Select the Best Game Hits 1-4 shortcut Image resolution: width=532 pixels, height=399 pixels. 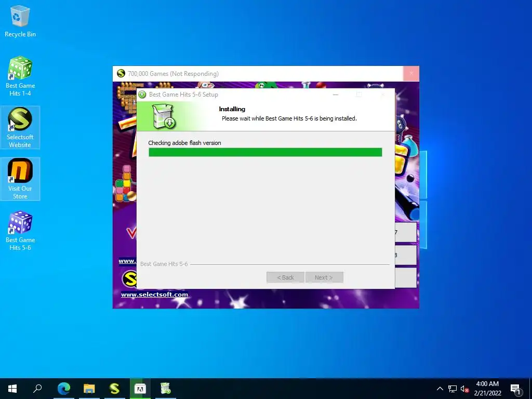pyautogui.click(x=20, y=76)
